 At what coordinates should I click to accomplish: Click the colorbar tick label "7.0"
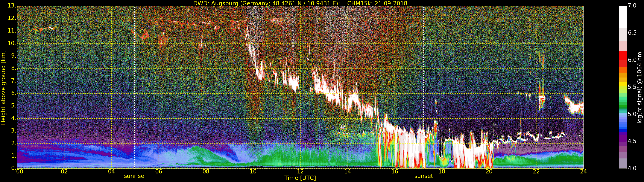click(632, 6)
